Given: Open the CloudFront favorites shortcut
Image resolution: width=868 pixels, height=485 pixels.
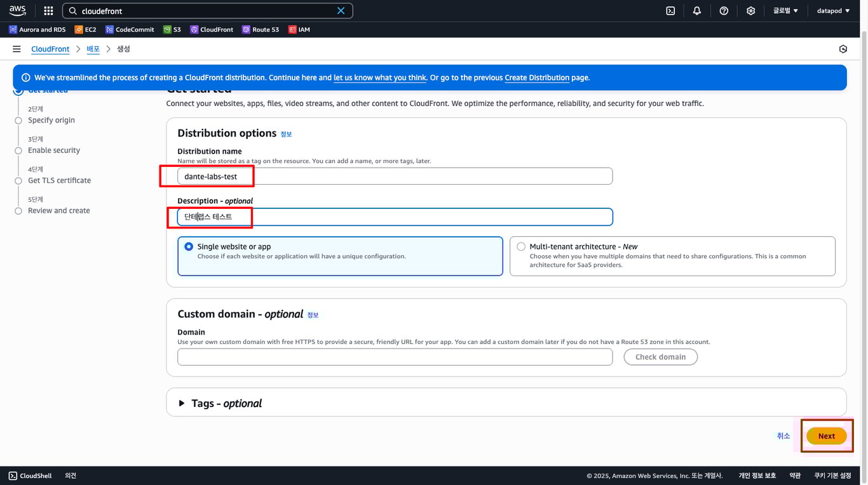Looking at the screenshot, I should click(x=212, y=29).
